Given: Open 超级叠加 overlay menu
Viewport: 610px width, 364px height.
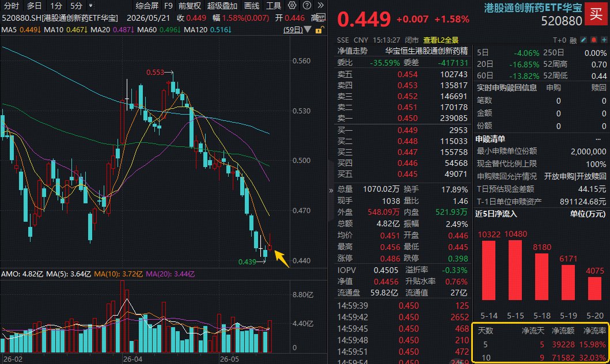Looking at the screenshot, I should click(222, 6).
